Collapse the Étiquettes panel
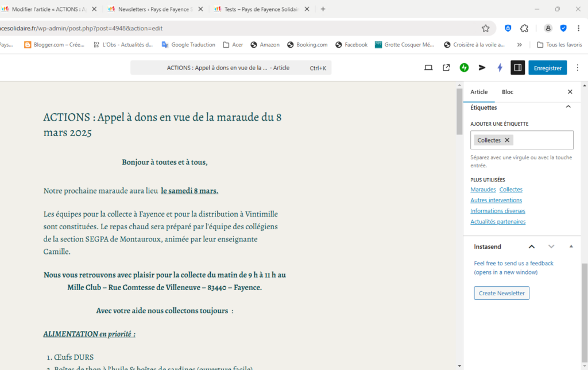 click(568, 107)
